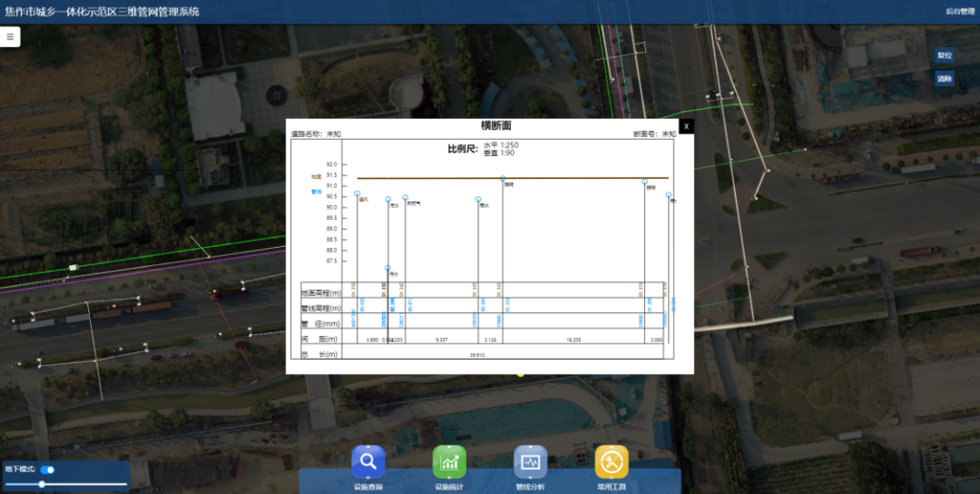Click the 天然气 pipe marker circle
Screen dimensions: 980x494
coord(406,197)
